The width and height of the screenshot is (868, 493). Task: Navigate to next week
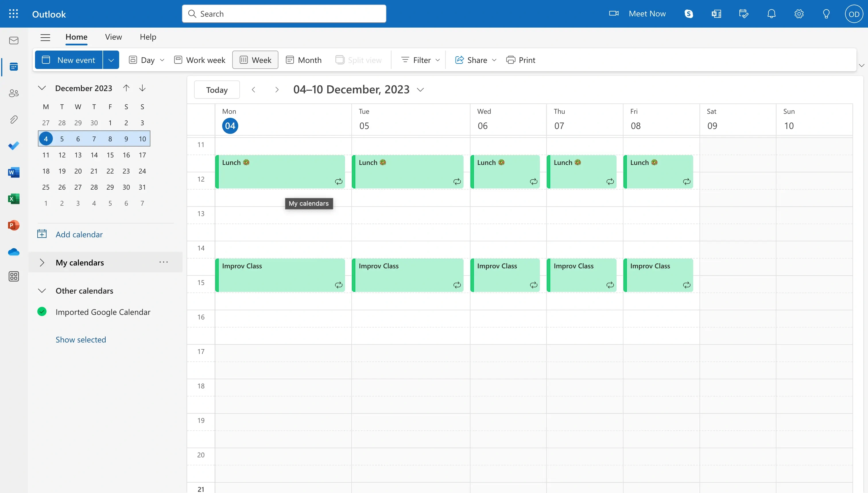point(276,89)
